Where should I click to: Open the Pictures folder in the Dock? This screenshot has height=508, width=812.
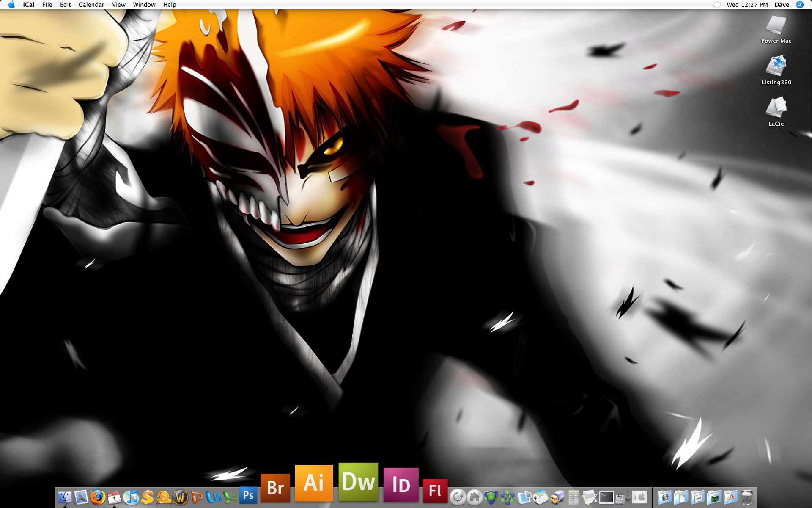pyautogui.click(x=697, y=497)
